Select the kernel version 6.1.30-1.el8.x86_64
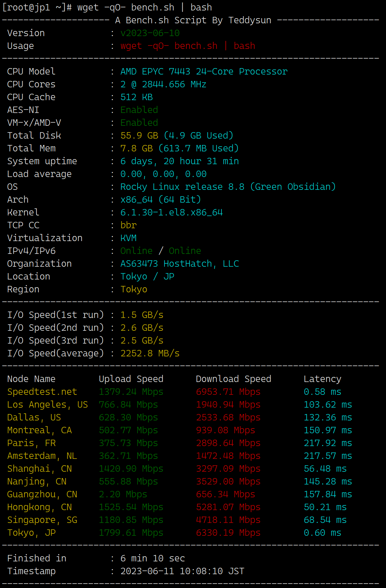 coord(172,212)
